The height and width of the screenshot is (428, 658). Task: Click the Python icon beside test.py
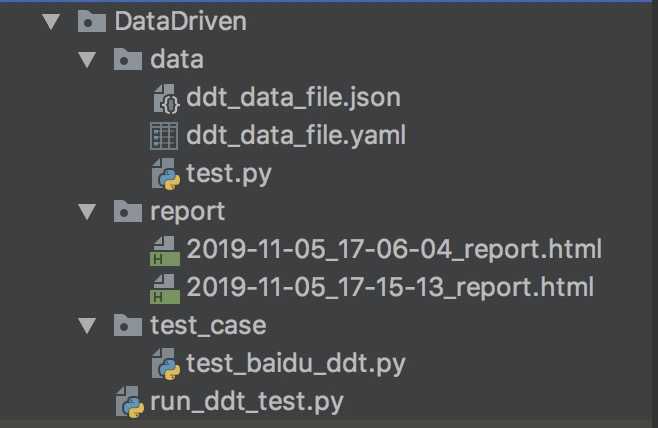[164, 174]
